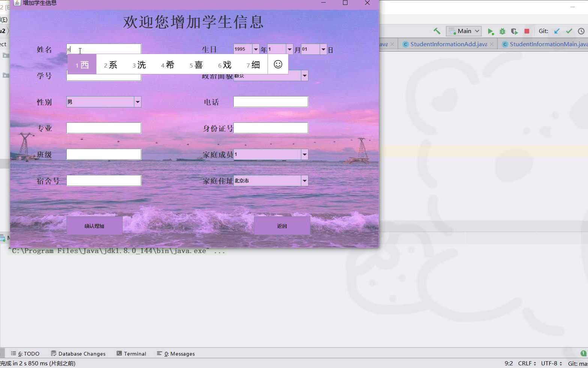
Task: Pick candidate 4 希 in IME bar
Action: click(x=168, y=65)
